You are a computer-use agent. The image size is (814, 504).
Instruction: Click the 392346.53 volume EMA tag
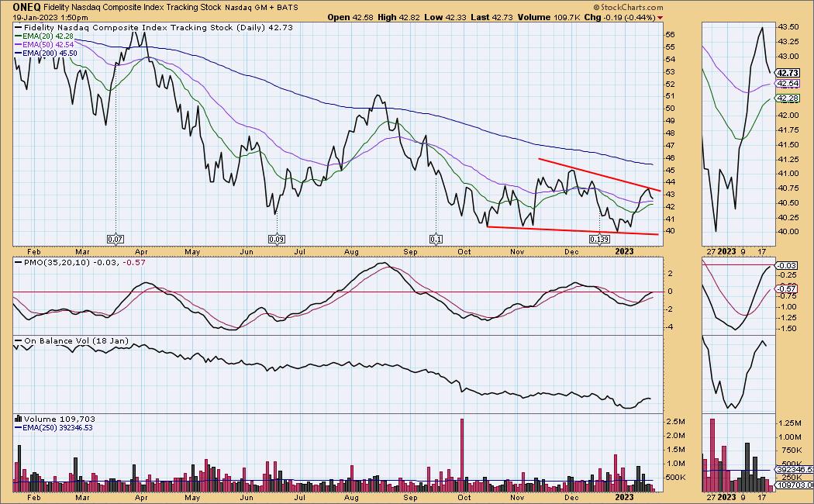[x=794, y=469]
